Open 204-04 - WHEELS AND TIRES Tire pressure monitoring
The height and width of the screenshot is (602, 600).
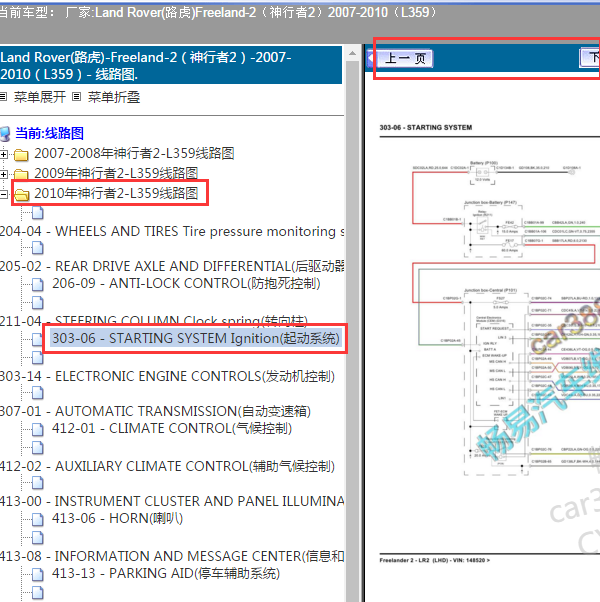[172, 232]
